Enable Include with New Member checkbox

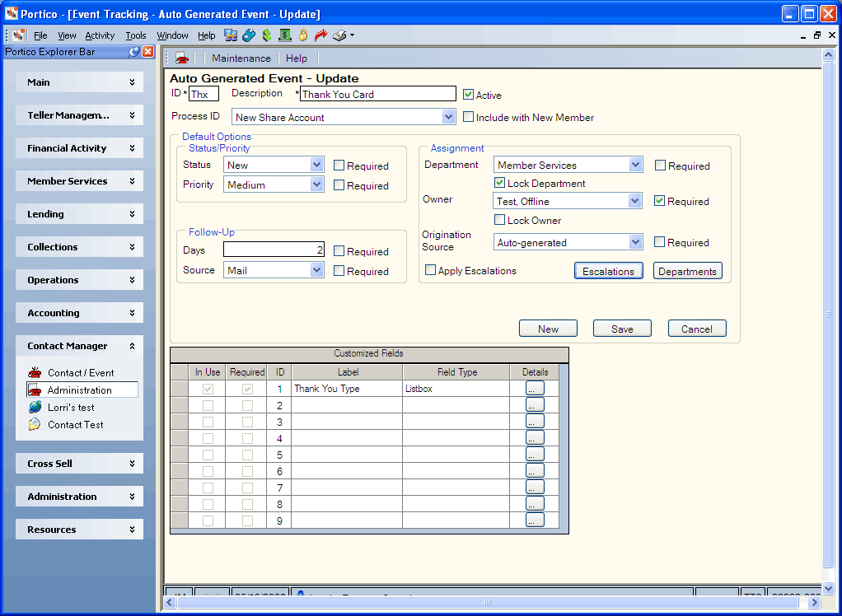[468, 116]
